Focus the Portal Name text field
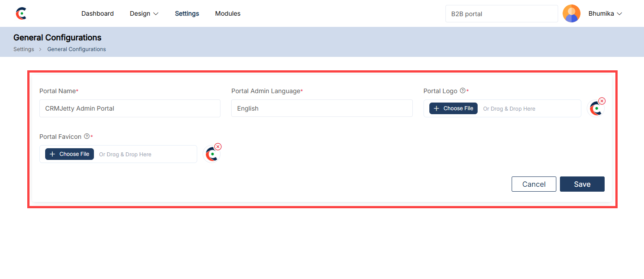 click(x=130, y=108)
